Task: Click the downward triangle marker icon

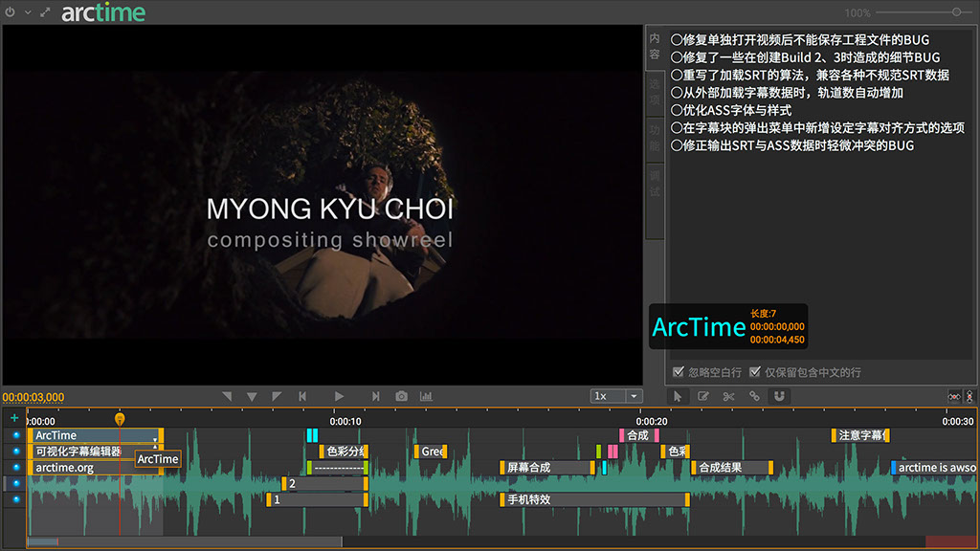Action: pos(252,396)
